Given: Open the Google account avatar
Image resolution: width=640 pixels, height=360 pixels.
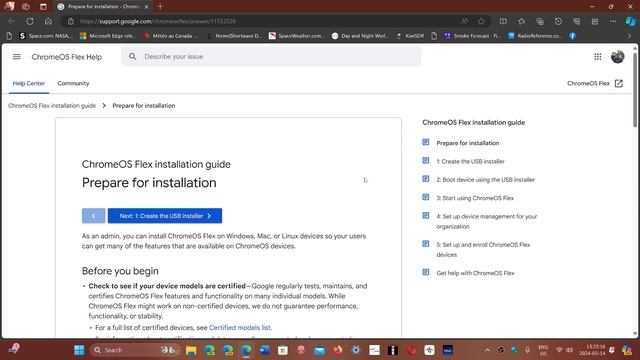Looking at the screenshot, I should click(618, 57).
